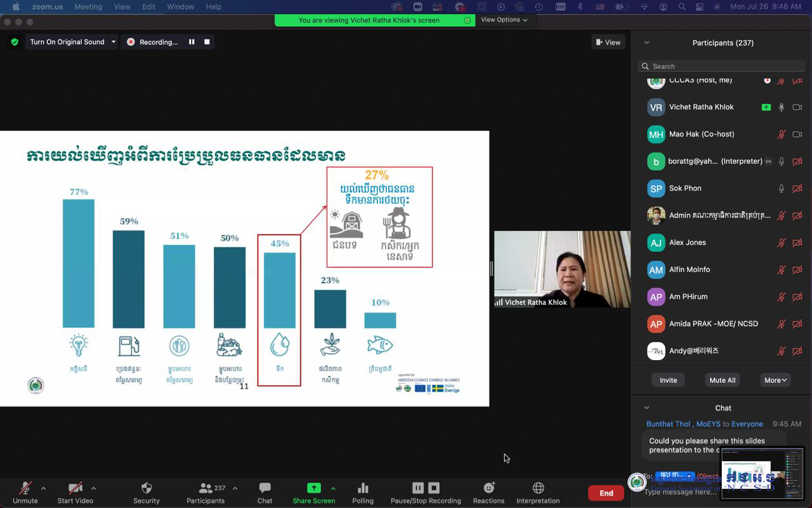Click the green Share Screen icon
This screenshot has height=508, width=812.
pyautogui.click(x=313, y=488)
